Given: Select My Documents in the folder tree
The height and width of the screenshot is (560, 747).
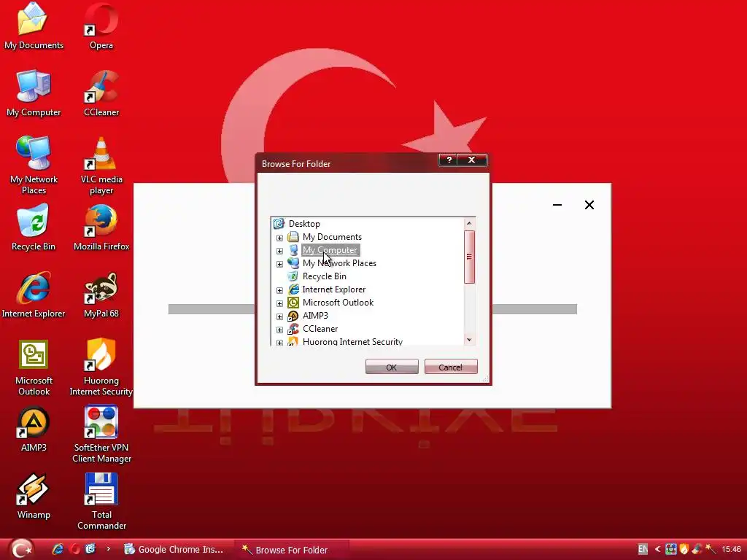Looking at the screenshot, I should 332,237.
